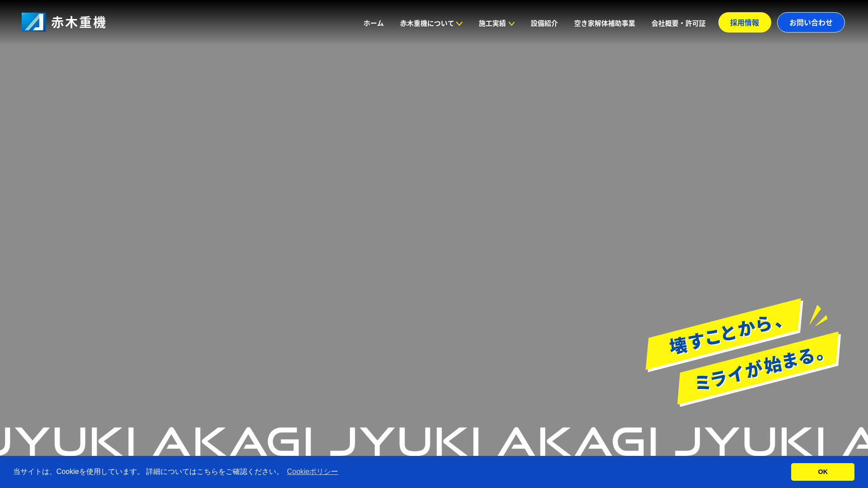Click the 赤木重機 logo text
Image resolution: width=868 pixels, height=488 pixels.
(x=78, y=22)
